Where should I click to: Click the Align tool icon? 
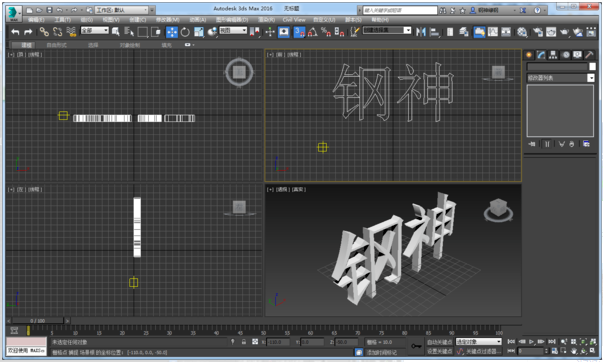coord(435,32)
